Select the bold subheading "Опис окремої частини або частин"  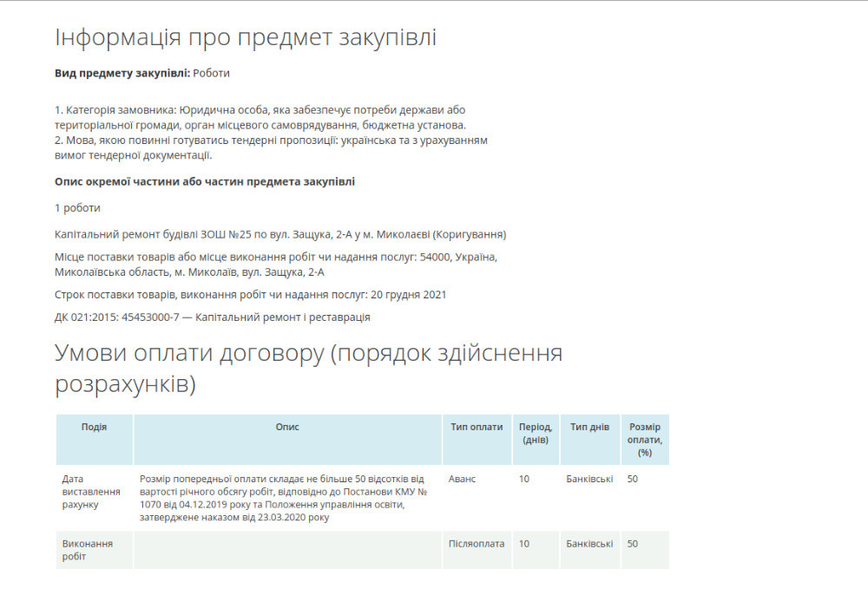[205, 181]
